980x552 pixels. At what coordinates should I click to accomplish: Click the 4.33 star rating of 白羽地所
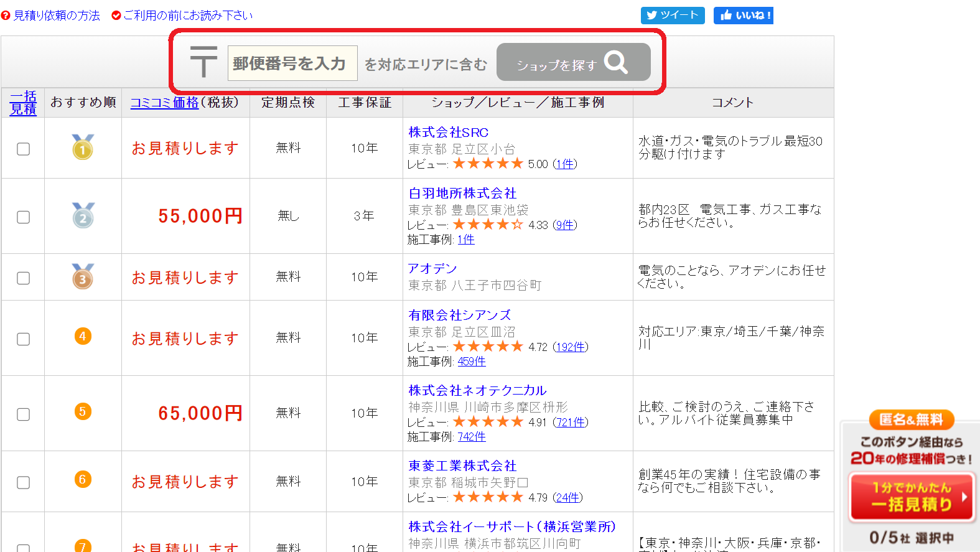pyautogui.click(x=488, y=225)
